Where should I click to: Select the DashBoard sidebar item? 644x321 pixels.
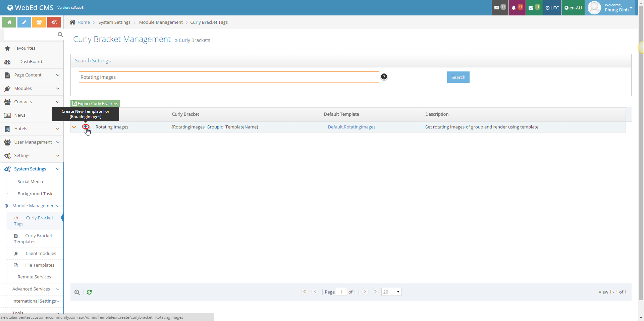coord(31,62)
